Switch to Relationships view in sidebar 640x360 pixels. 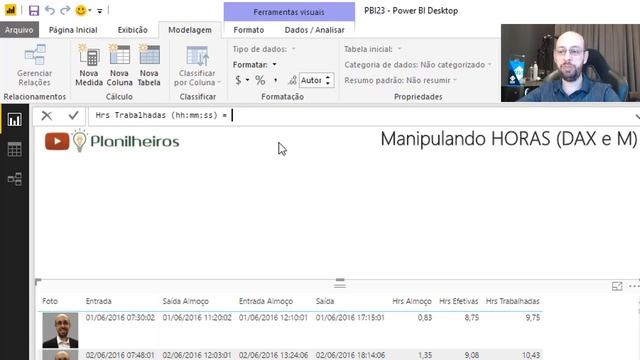click(14, 179)
